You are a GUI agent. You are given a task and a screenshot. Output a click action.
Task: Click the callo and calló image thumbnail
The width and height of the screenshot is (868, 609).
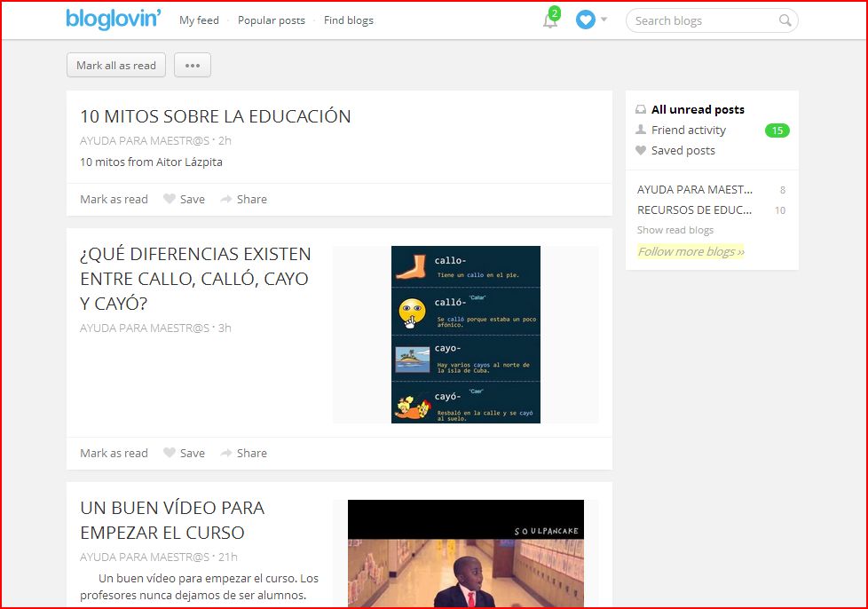(465, 333)
